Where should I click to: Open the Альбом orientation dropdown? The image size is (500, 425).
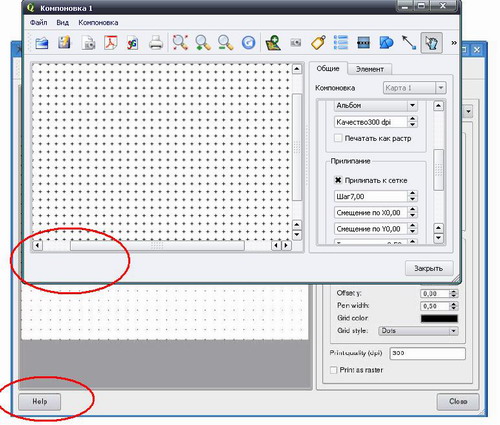[376, 106]
